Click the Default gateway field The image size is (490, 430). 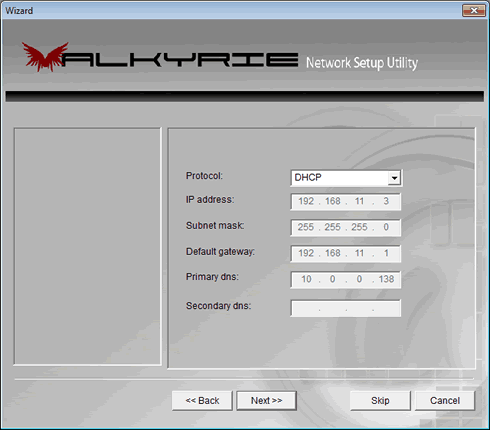point(345,253)
